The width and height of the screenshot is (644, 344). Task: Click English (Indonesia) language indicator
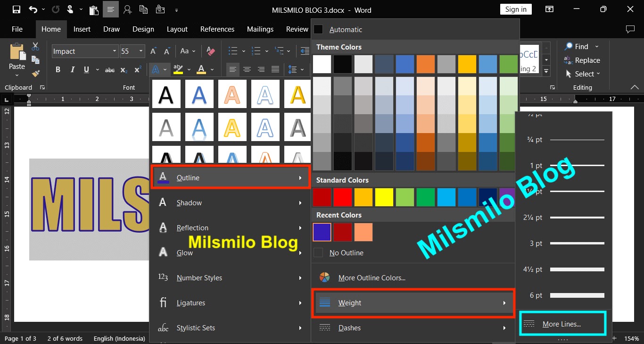coord(119,338)
